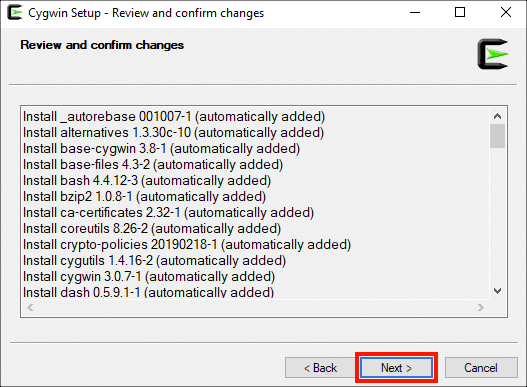Maximize the Cygwin Setup window
The image size is (527, 387).
(460, 13)
